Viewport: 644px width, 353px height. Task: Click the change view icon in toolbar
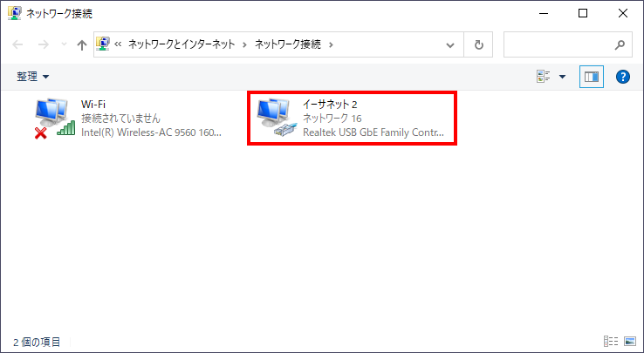[544, 77]
